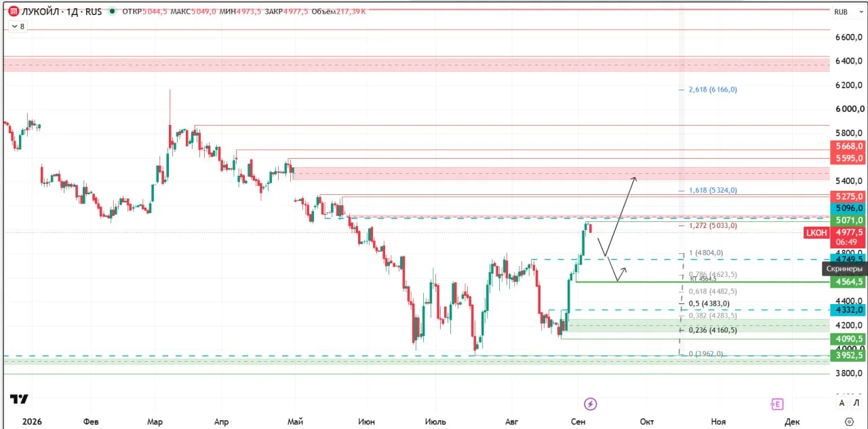868x429 pixels.
Task: Select the green price label 4090,5
Action: pos(849,339)
